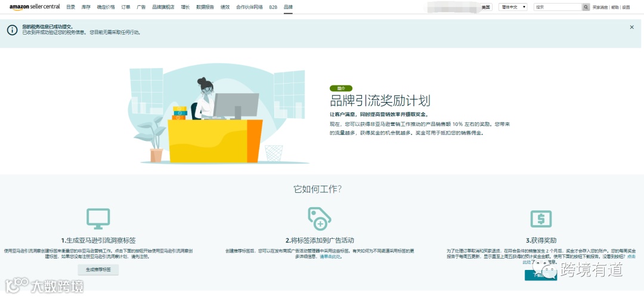Click the text 您的税务信息已成功提交

coord(48,27)
